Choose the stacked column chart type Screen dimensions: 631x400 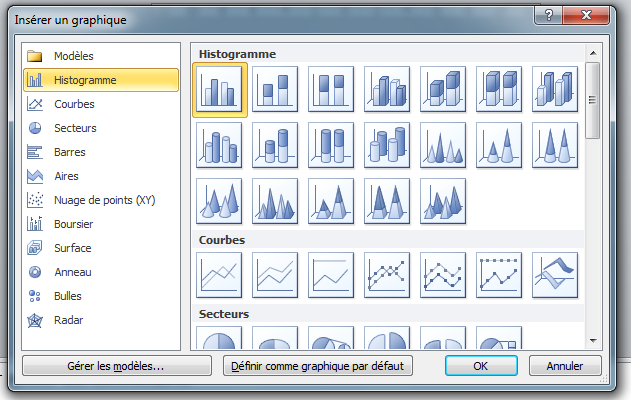point(275,89)
